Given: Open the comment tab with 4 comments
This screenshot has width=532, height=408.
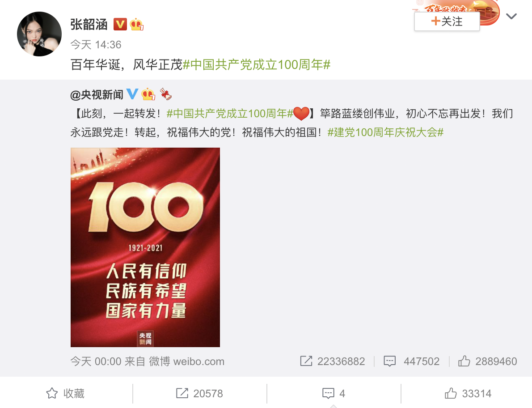Looking at the screenshot, I should tap(334, 393).
